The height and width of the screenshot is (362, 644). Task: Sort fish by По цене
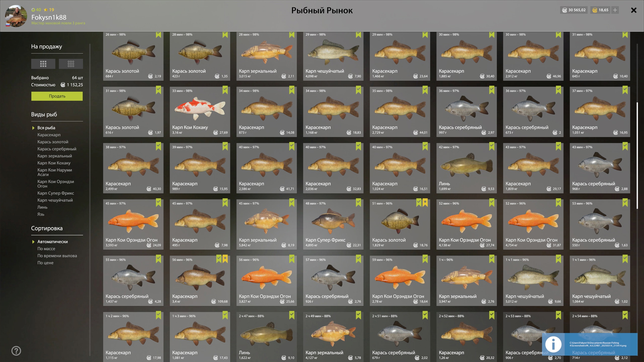tap(45, 263)
